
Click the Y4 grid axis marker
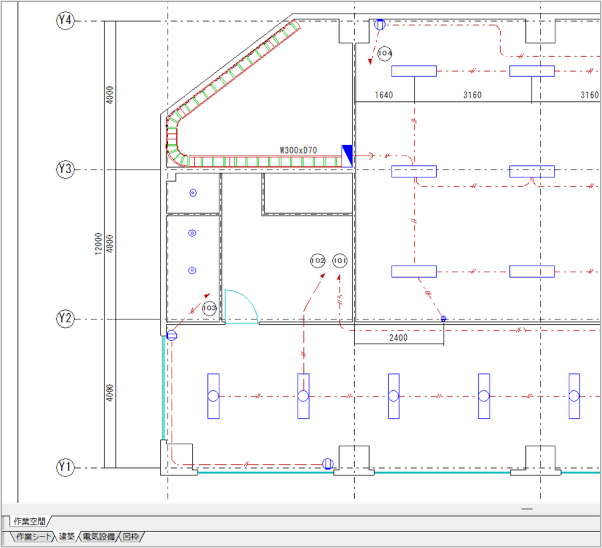tap(66, 20)
